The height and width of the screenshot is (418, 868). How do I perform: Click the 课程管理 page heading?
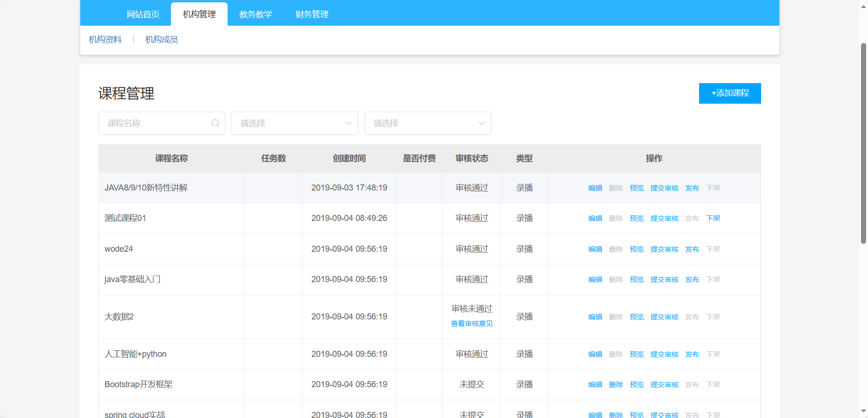tap(126, 93)
